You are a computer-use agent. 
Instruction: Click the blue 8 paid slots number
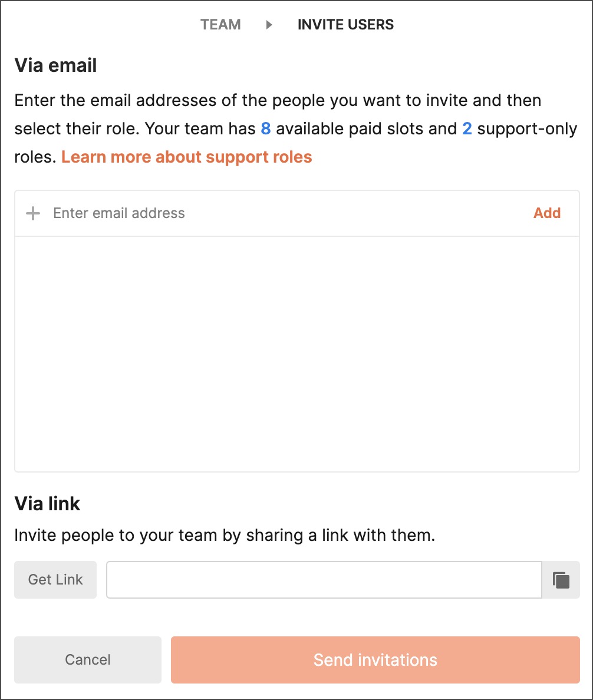click(266, 129)
